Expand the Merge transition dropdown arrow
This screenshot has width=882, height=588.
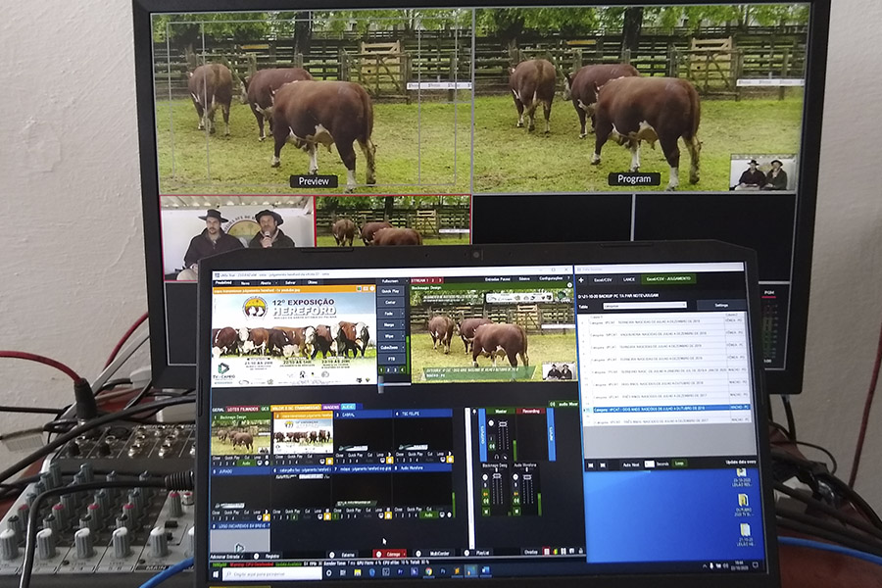click(x=404, y=323)
